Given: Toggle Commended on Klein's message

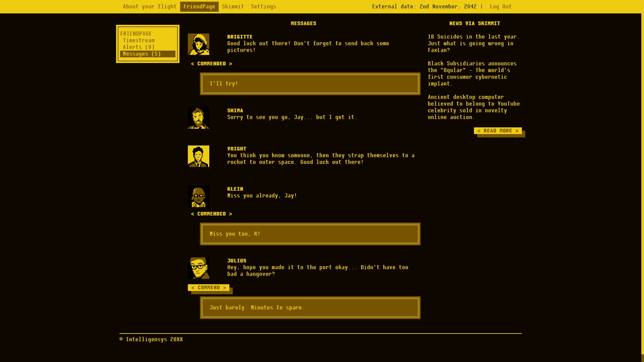Looking at the screenshot, I should pos(211,214).
